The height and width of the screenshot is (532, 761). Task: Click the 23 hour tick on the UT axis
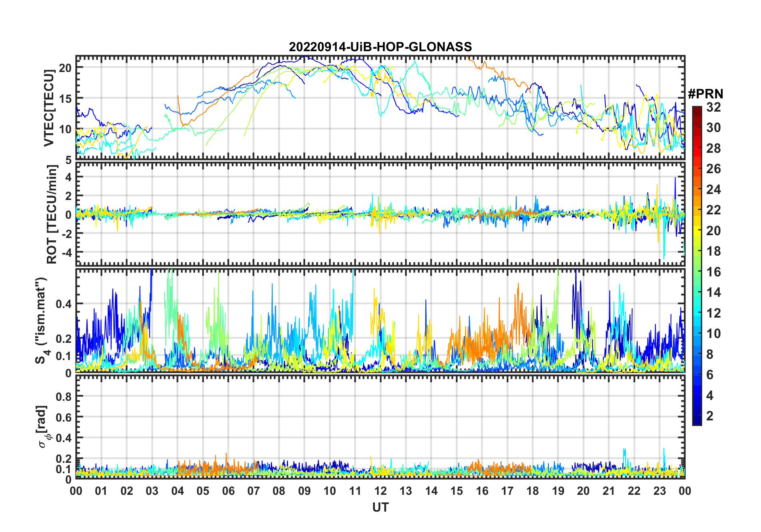click(x=659, y=491)
